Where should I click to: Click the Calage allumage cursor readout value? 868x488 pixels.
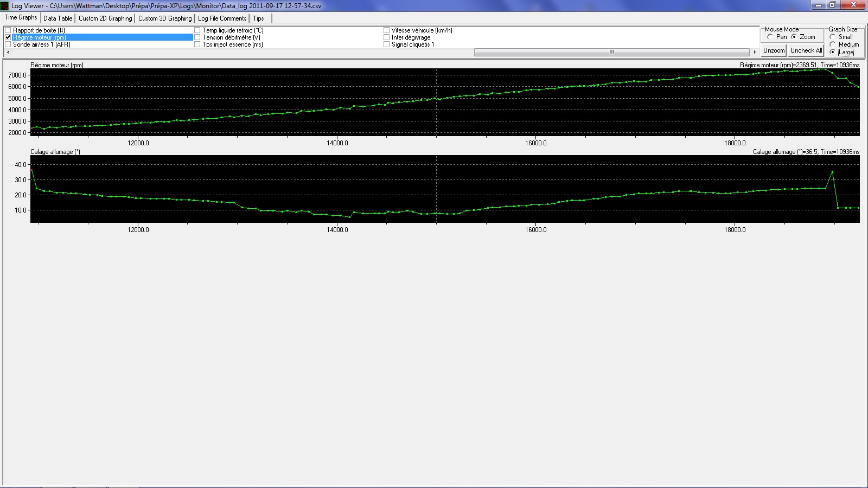pyautogui.click(x=806, y=152)
